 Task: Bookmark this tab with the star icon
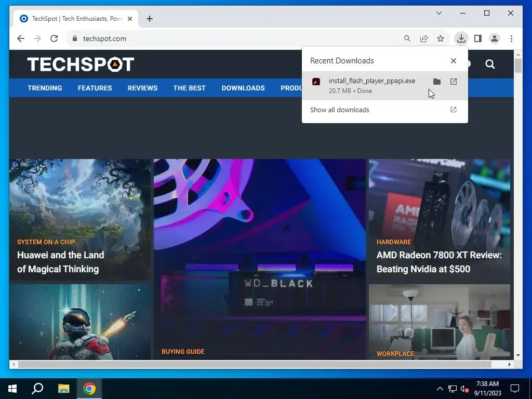pyautogui.click(x=441, y=38)
